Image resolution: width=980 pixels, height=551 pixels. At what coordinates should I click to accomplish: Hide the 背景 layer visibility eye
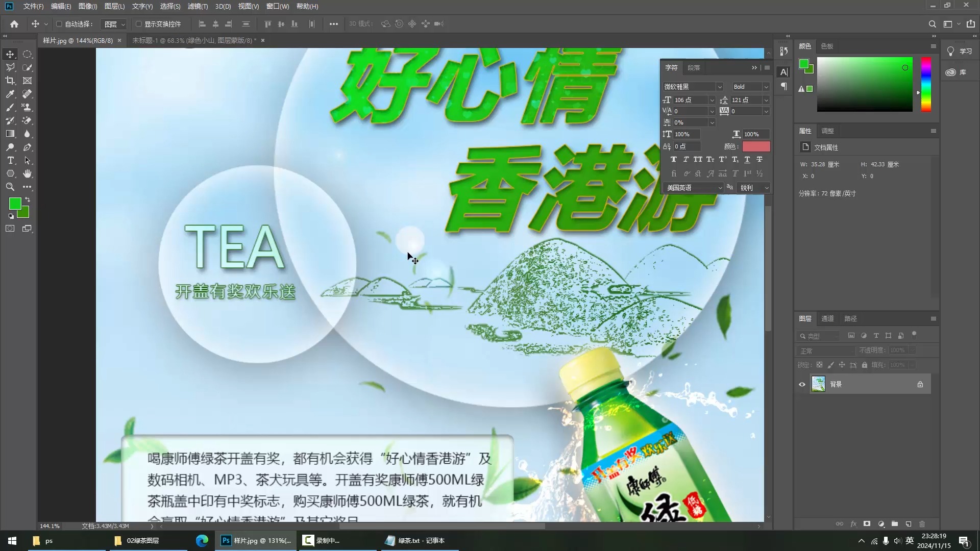click(802, 384)
